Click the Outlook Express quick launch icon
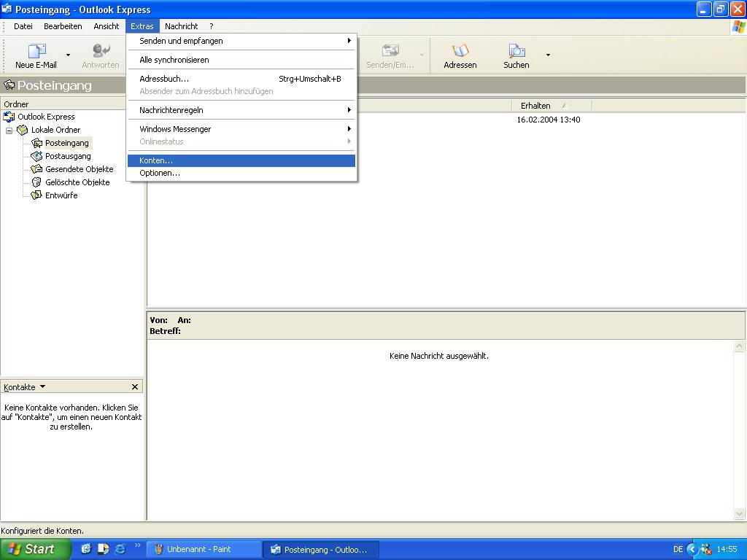Image resolution: width=747 pixels, height=560 pixels. [x=86, y=549]
